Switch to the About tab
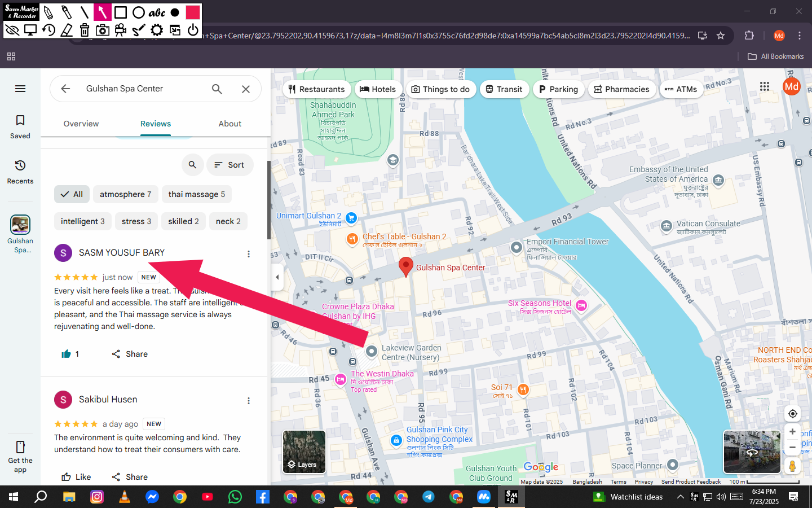 coord(230,124)
